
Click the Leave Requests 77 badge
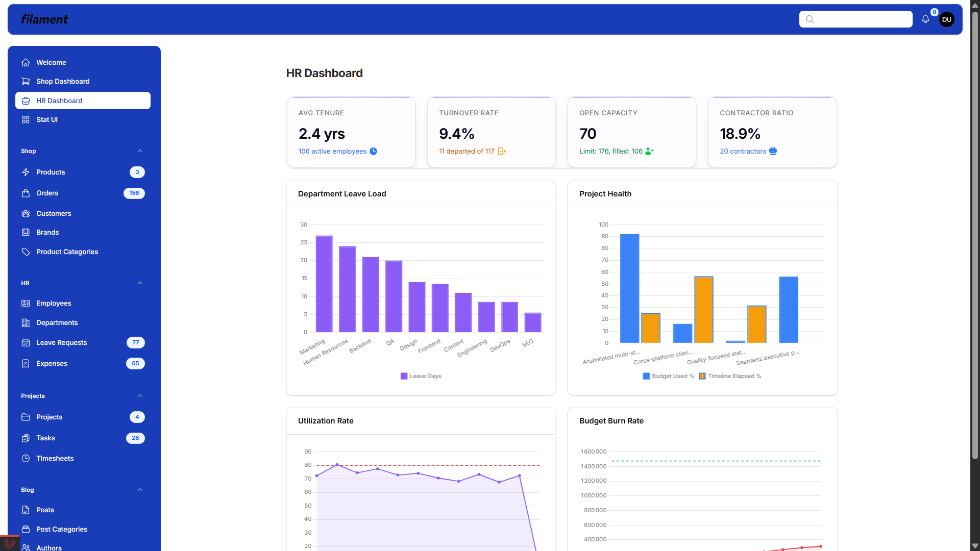coord(136,342)
